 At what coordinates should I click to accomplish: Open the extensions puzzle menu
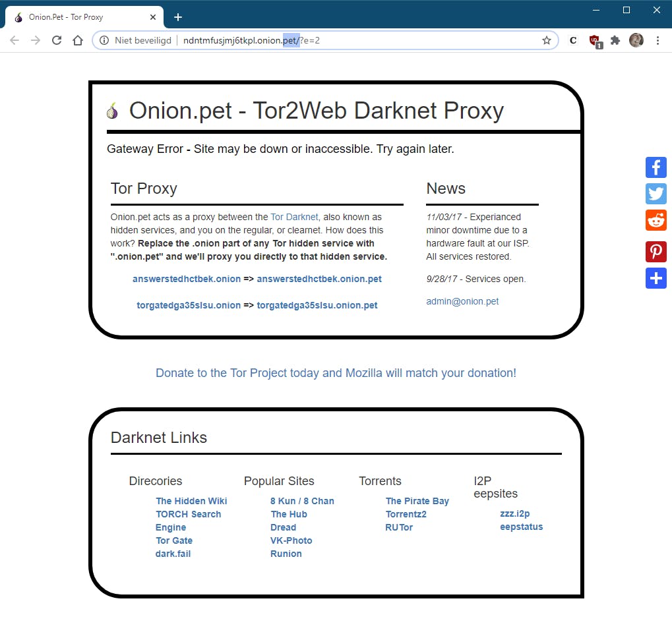pyautogui.click(x=615, y=40)
